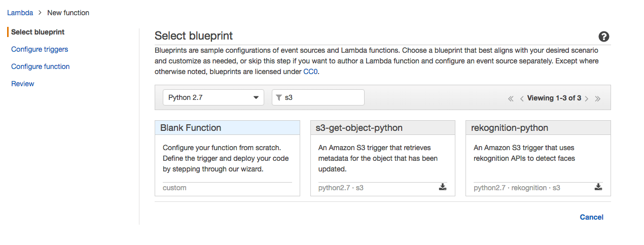Go to first page of blueprints

[x=511, y=98]
